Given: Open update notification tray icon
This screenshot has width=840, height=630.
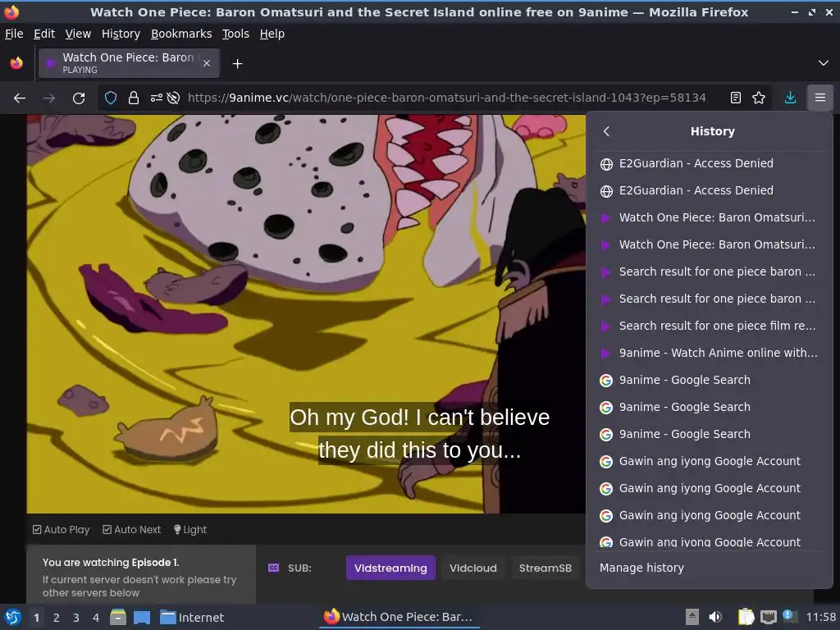Looking at the screenshot, I should coord(787,615).
